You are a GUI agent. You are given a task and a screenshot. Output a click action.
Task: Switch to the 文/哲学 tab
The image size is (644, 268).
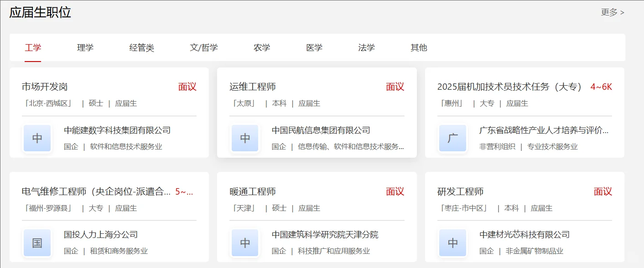coord(204,47)
